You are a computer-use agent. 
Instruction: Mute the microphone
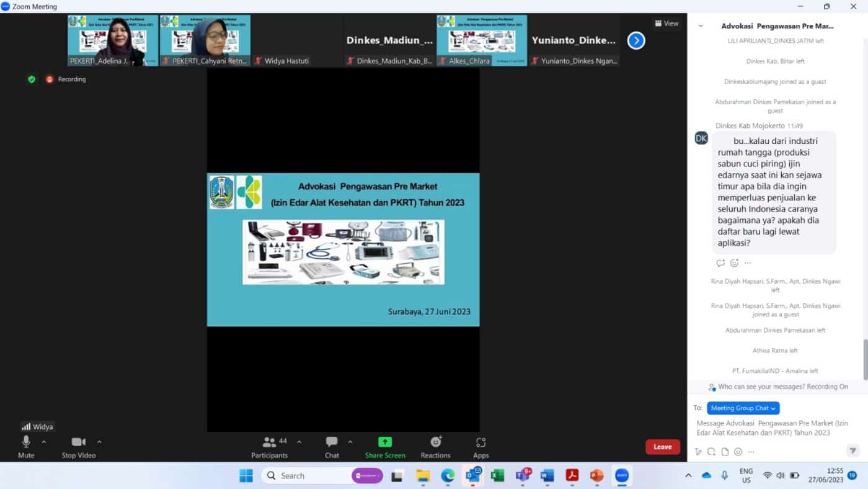tap(26, 447)
